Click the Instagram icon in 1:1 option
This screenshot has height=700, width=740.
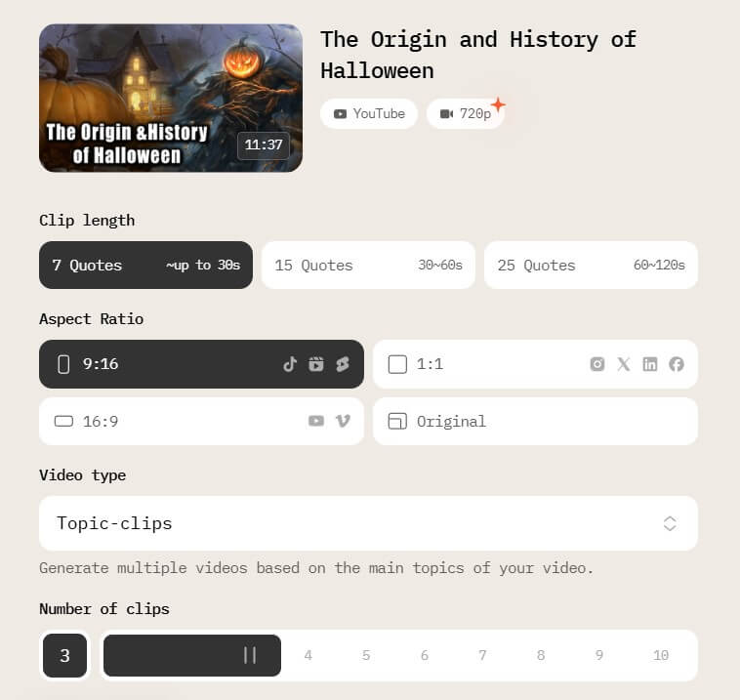(597, 364)
